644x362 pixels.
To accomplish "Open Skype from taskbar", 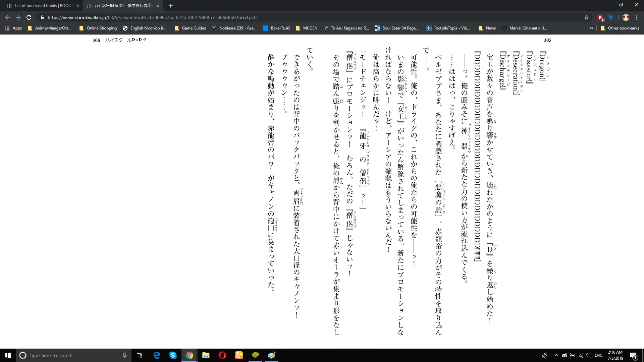I will click(173, 355).
